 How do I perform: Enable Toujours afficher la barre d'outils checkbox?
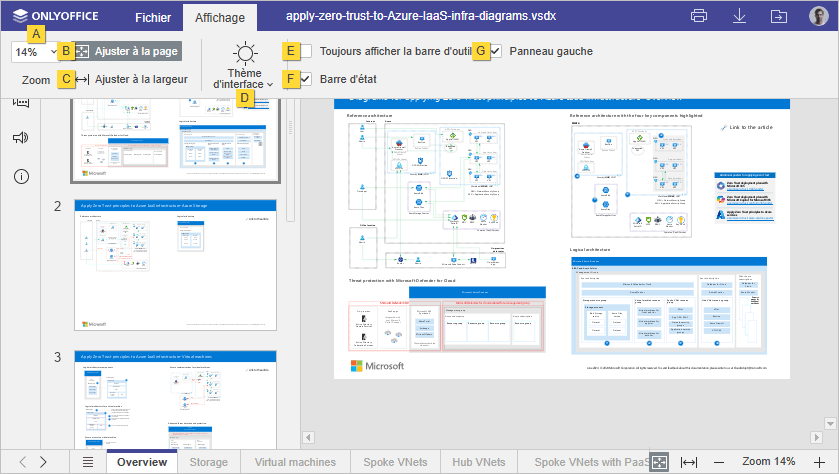pos(306,51)
